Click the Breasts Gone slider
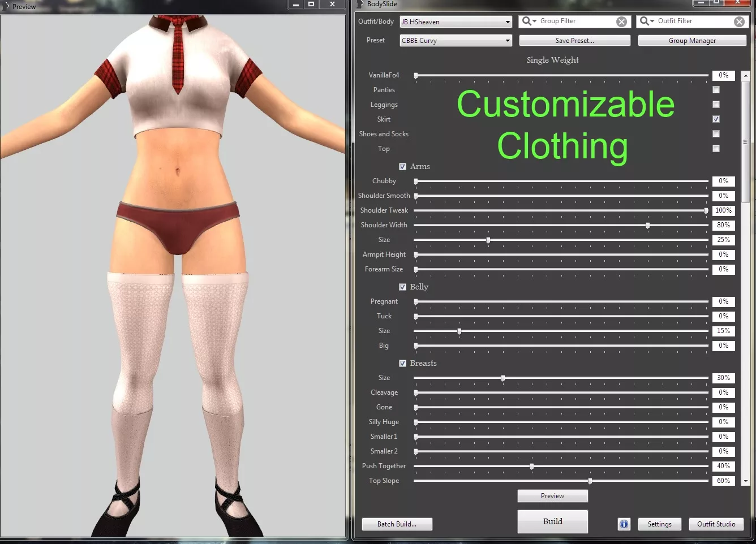756x544 pixels. (561, 407)
